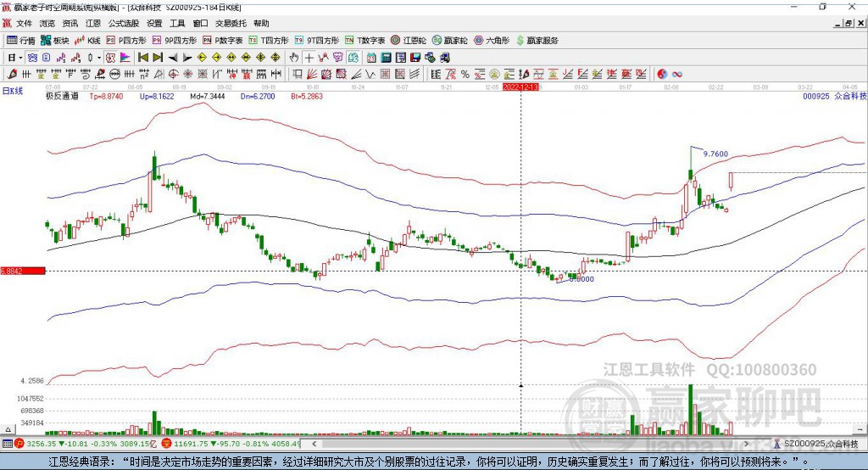The width and height of the screenshot is (868, 470).
Task: Open the 江恩轮 Gann wheel tool
Action: [x=409, y=41]
